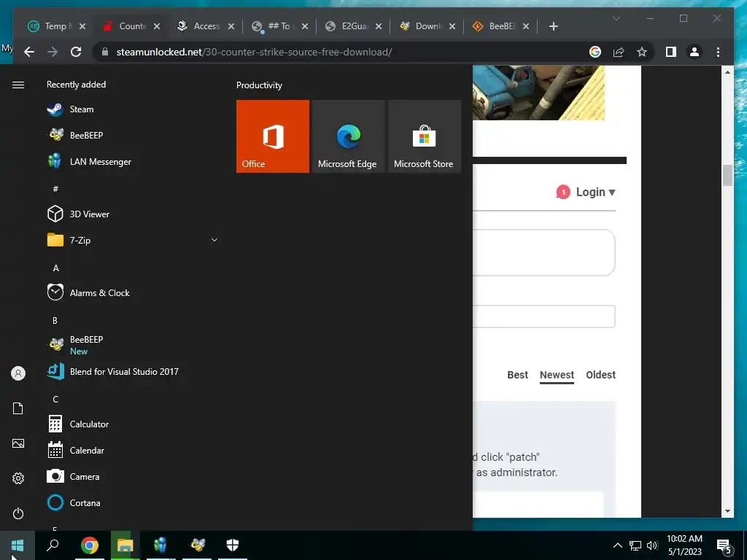Open a new Chrome tab

point(553,26)
